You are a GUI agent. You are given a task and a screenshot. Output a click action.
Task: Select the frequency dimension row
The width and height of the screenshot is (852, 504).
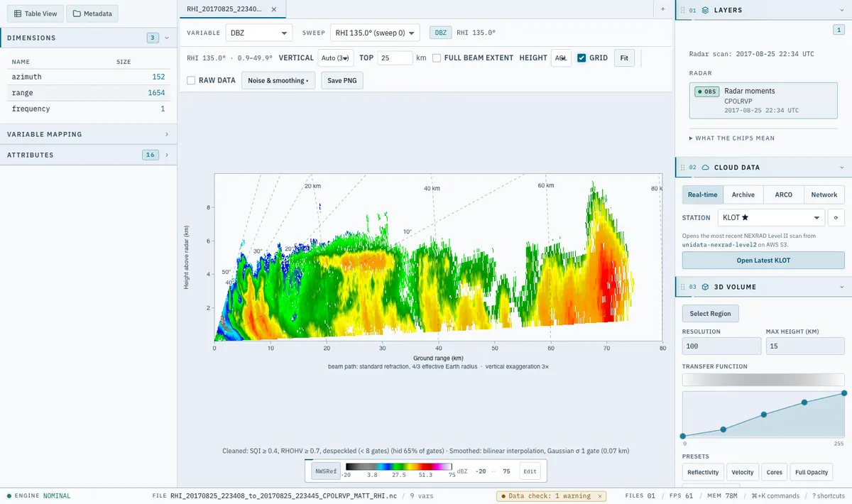88,109
